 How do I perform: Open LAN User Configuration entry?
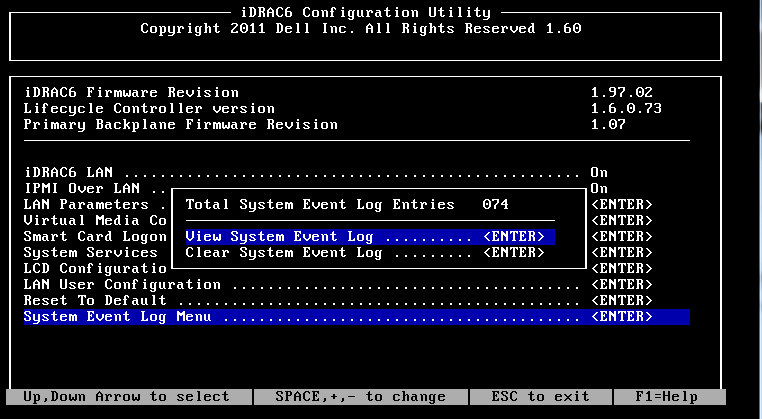tap(338, 285)
